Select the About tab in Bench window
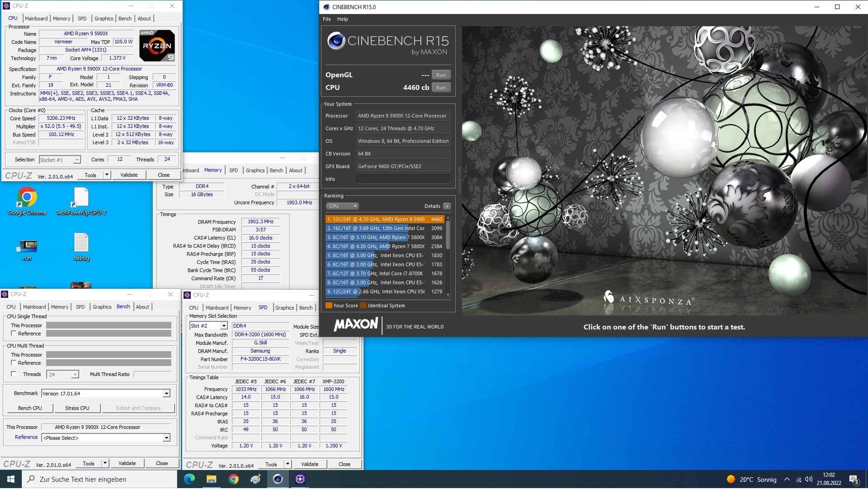 tap(142, 307)
